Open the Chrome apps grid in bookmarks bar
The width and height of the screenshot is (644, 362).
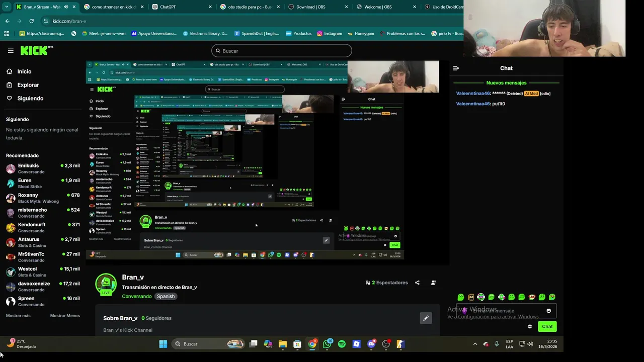coord(7,34)
